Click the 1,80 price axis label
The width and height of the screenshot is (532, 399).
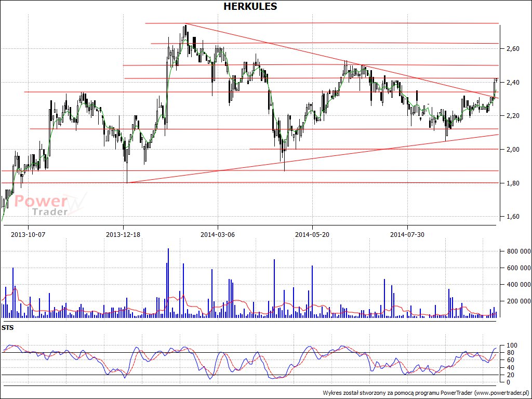(x=512, y=183)
